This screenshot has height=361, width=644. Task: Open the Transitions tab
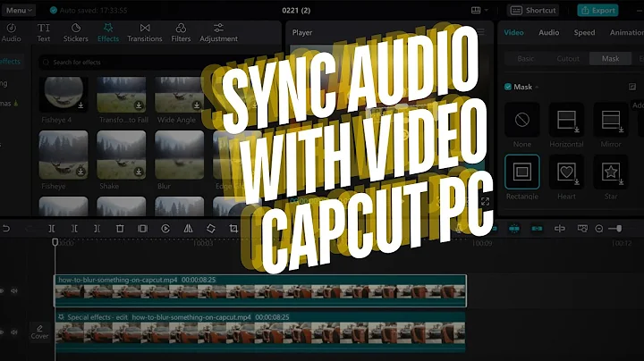point(145,33)
